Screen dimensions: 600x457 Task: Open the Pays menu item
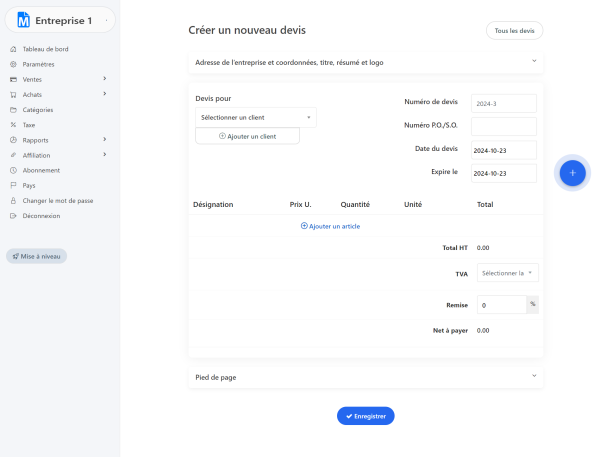coord(29,185)
